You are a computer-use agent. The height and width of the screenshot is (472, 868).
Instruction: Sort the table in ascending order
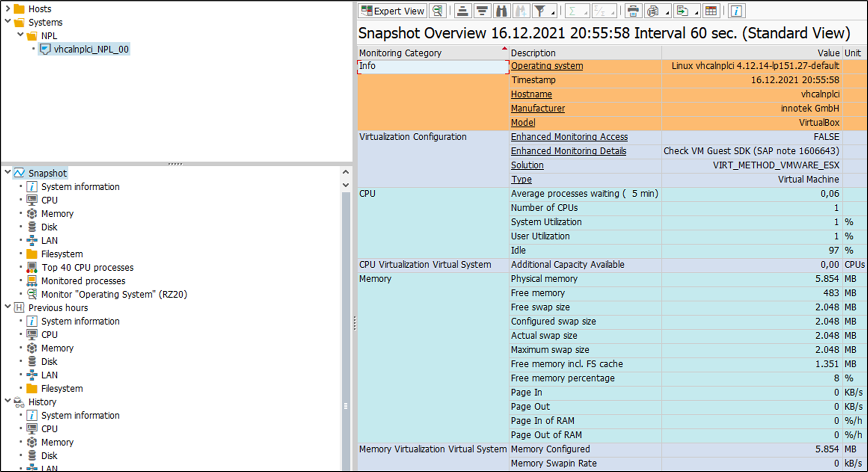tap(463, 10)
